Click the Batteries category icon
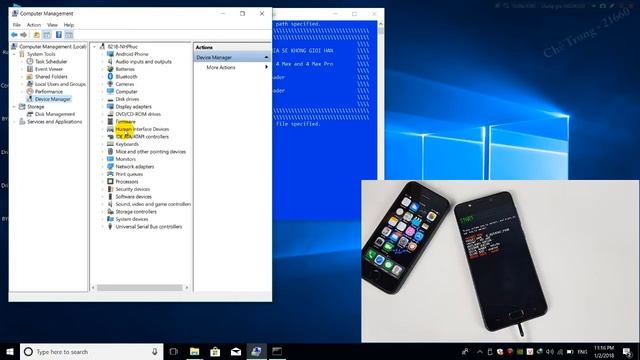This screenshot has height=360, width=640. click(110, 69)
